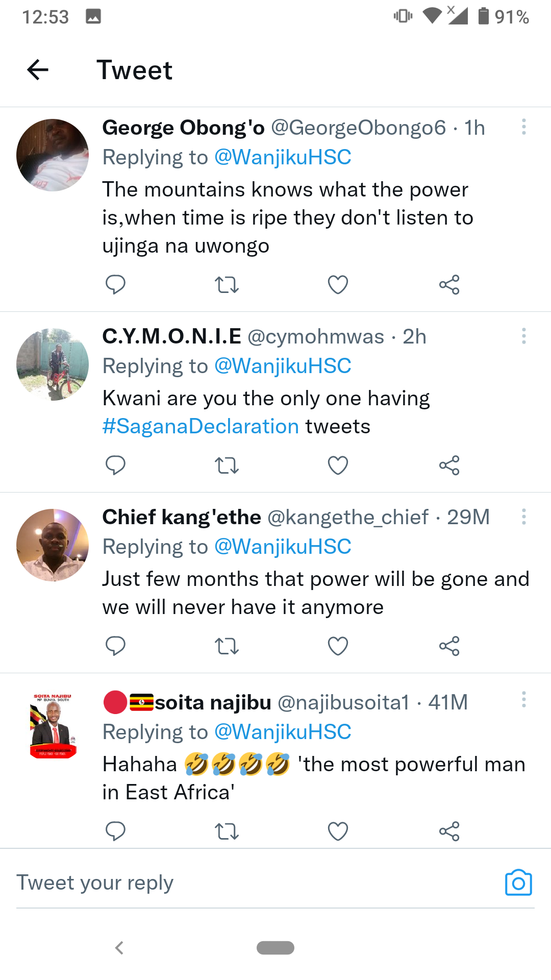Open the #SaganaDeclaration hashtag

coord(201,426)
